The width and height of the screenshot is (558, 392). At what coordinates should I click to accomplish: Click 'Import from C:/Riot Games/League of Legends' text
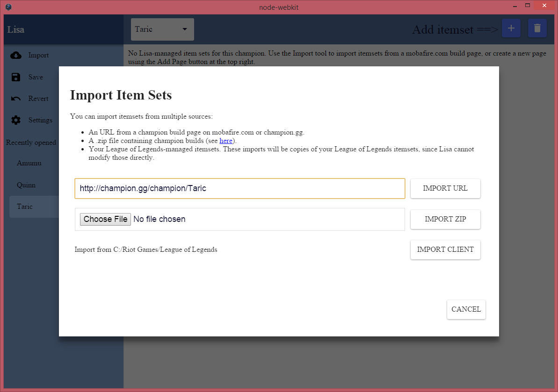pos(146,249)
